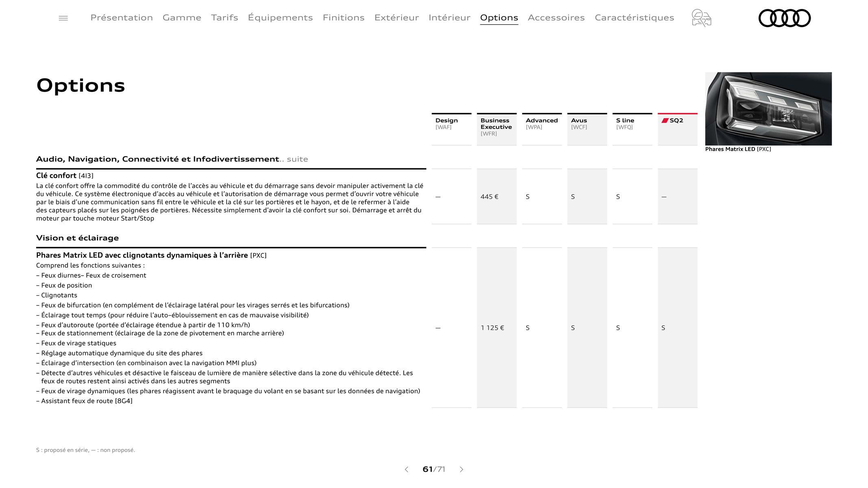
Task: Click 'Éclairage d'intersection' list line
Action: pyautogui.click(x=146, y=363)
